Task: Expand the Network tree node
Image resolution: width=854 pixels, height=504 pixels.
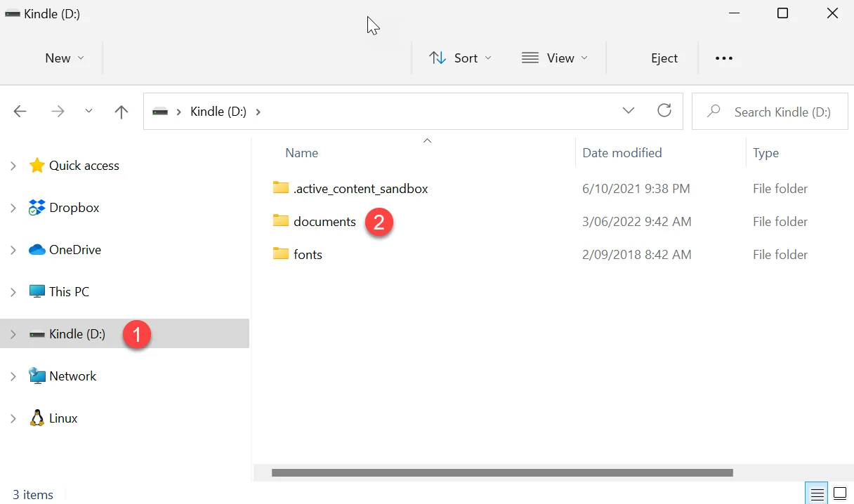Action: point(13,376)
